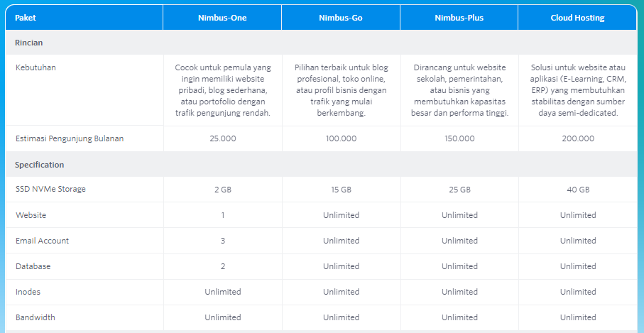Image resolution: width=644 pixels, height=333 pixels.
Task: Click Nimbus-One's Database value of 2
Action: coord(223,266)
